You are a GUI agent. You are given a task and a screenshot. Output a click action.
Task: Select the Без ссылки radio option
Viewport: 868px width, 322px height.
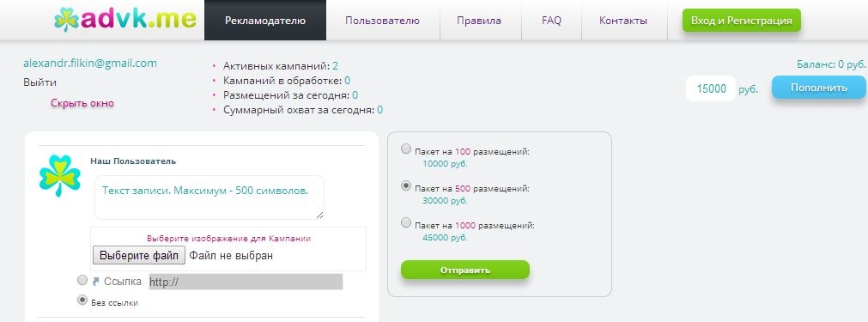[82, 300]
